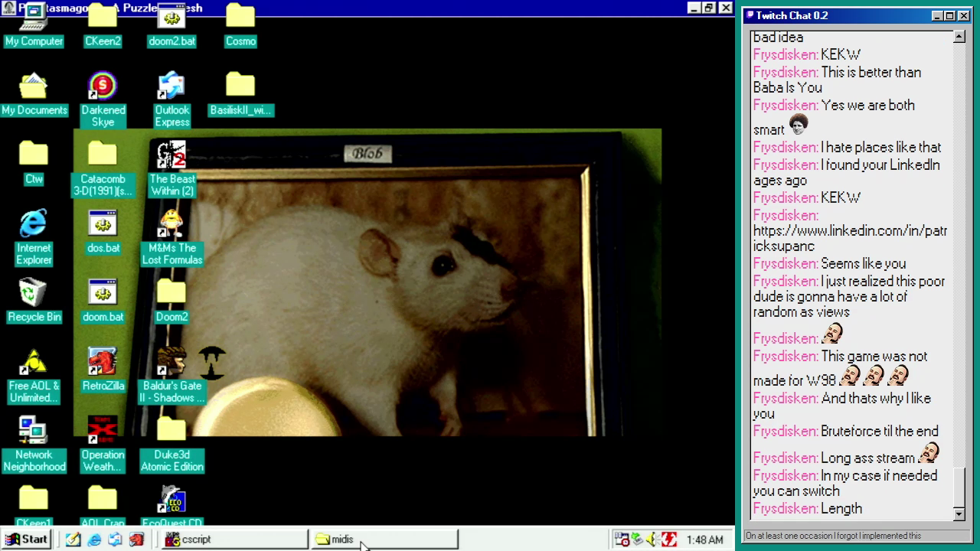Open the Start menu
The width and height of the screenshot is (980, 551).
coord(27,540)
